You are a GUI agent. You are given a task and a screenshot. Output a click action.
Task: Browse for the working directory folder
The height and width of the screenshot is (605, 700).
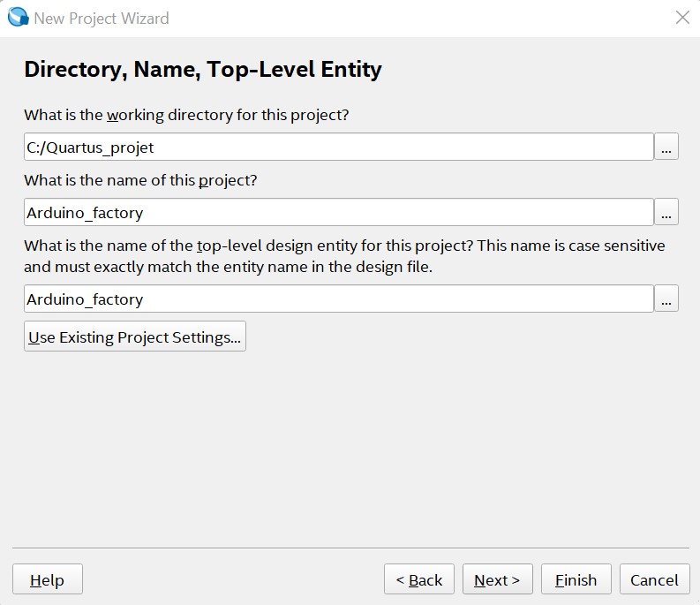coord(666,147)
